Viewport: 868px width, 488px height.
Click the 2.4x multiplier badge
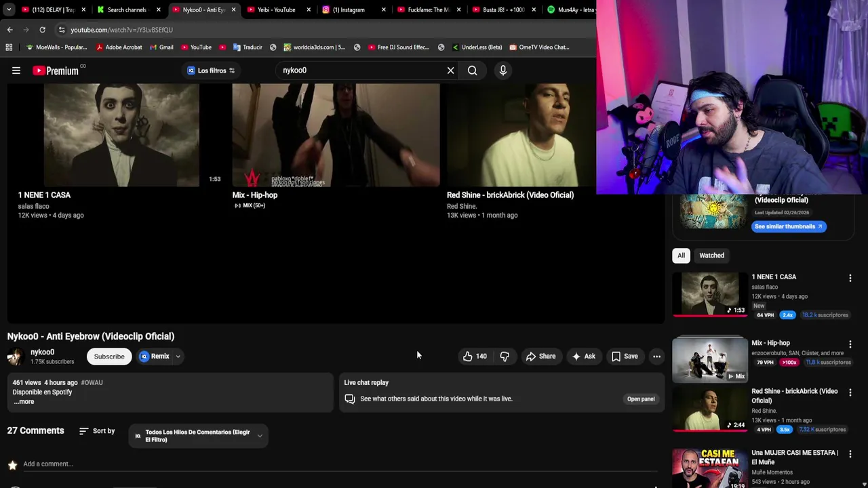[787, 315]
